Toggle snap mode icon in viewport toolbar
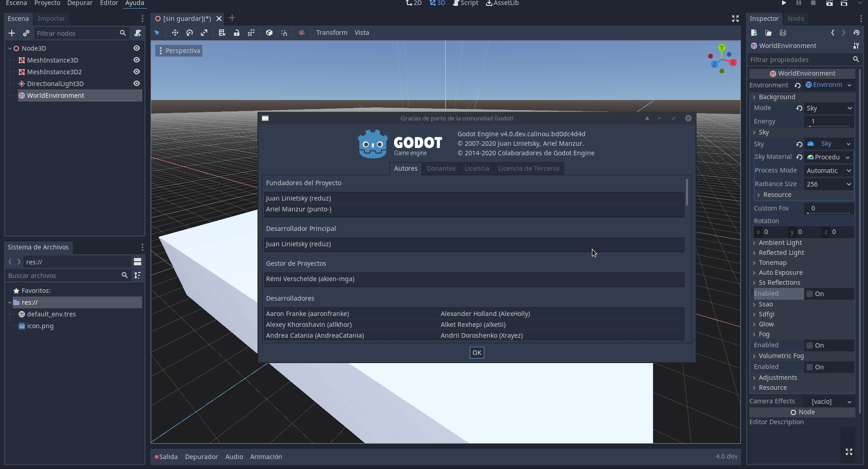 (x=284, y=33)
